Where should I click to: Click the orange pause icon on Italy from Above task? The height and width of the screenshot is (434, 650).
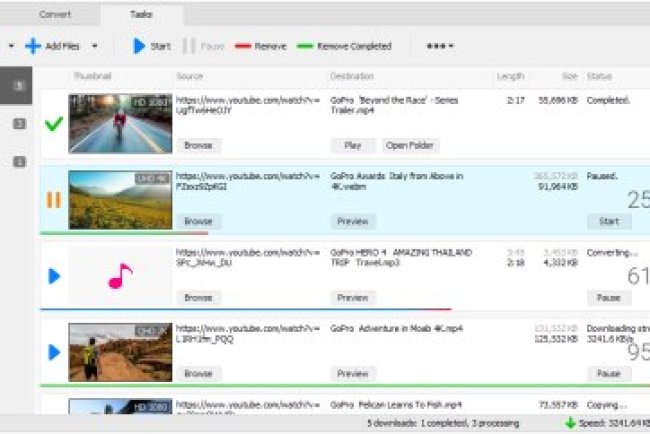(54, 200)
